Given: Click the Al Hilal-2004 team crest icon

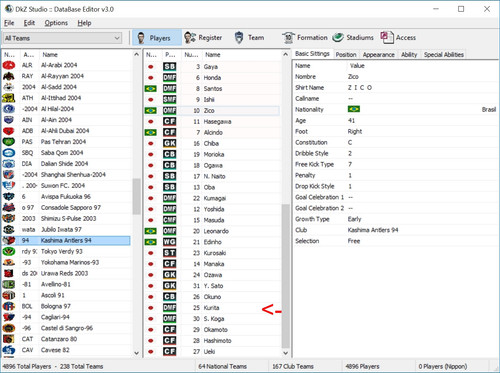Looking at the screenshot, I should [9, 109].
